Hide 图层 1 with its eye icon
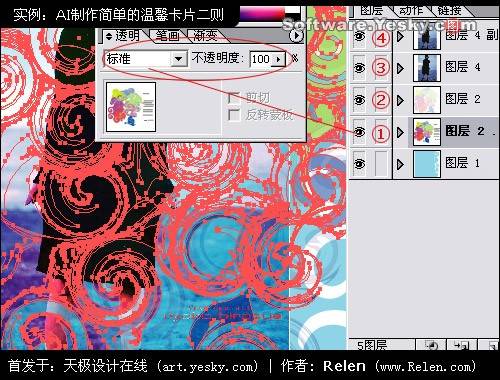The image size is (500, 380). 359,164
